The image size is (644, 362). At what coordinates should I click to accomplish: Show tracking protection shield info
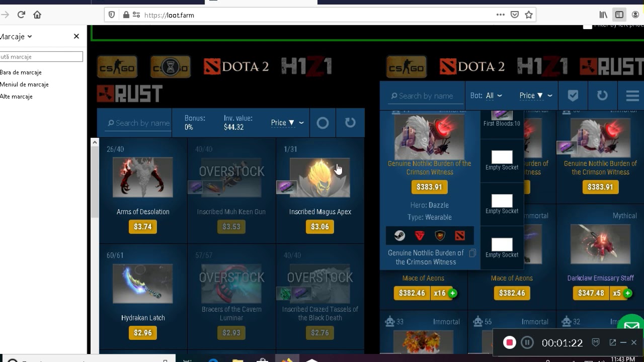tap(112, 15)
